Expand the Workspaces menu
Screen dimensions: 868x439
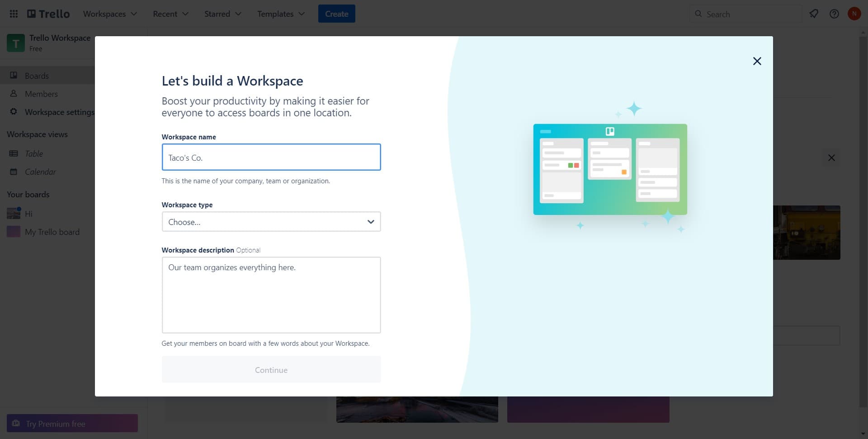coord(109,14)
